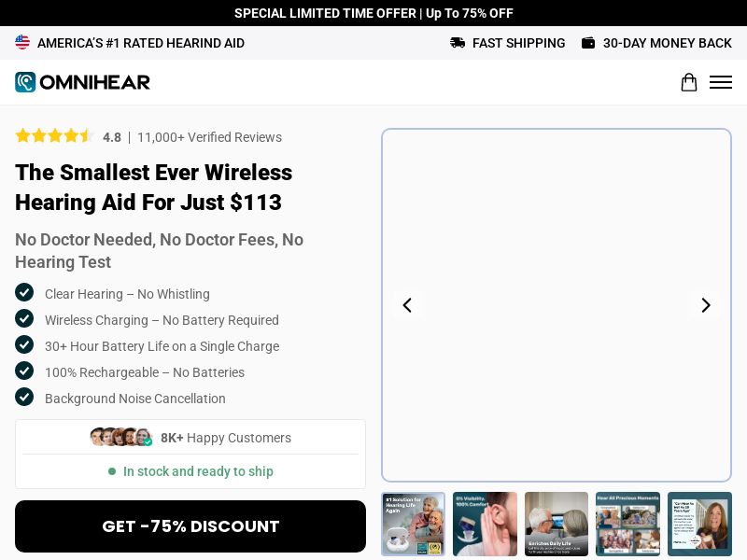747x560 pixels.
Task: Open the hamburger navigation menu
Action: [x=720, y=82]
